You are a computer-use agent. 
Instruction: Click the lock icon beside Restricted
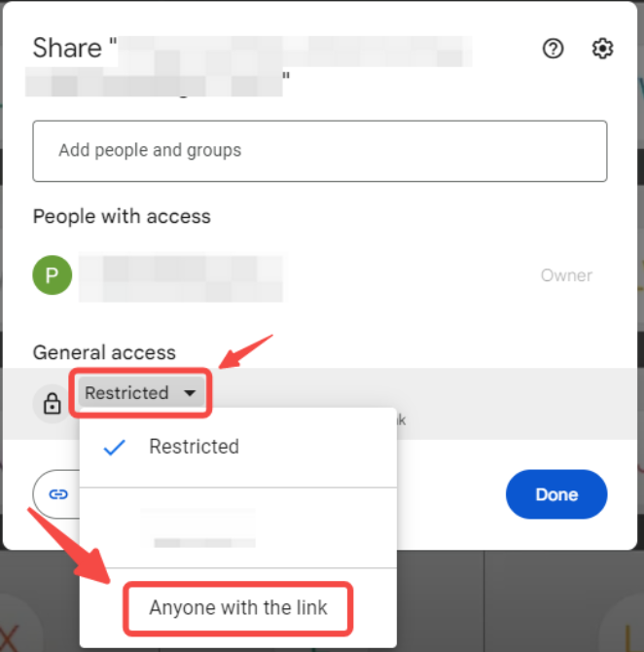(52, 403)
